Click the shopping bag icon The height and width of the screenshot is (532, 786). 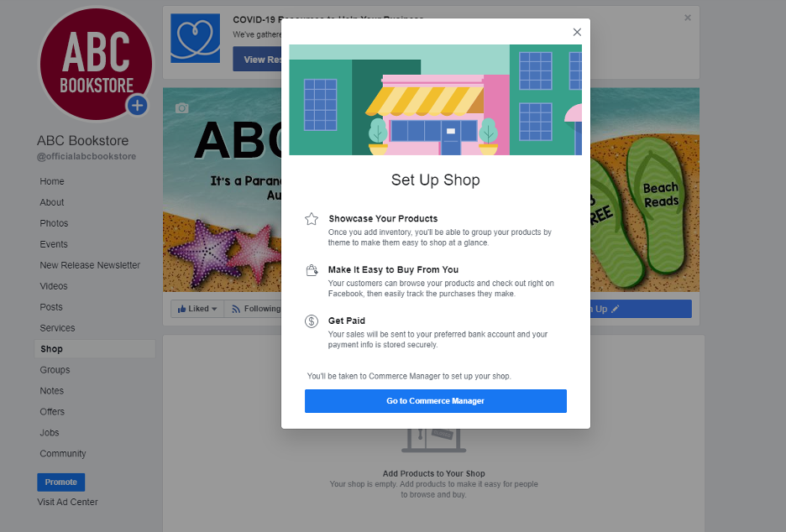[312, 270]
